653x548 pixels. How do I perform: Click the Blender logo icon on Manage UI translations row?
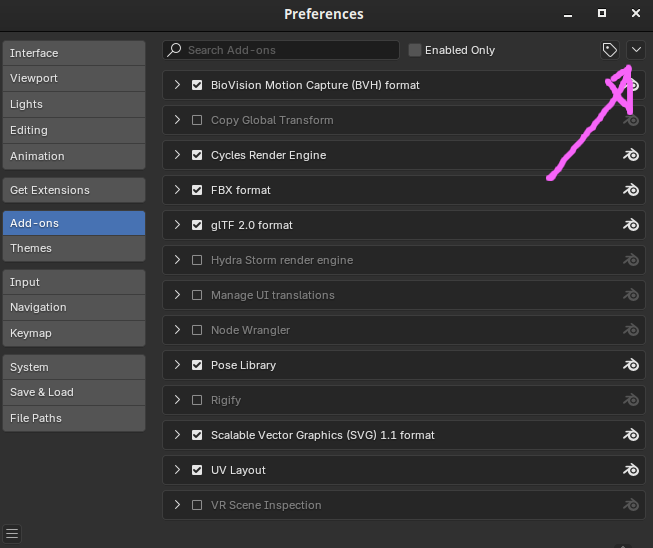[x=631, y=295]
